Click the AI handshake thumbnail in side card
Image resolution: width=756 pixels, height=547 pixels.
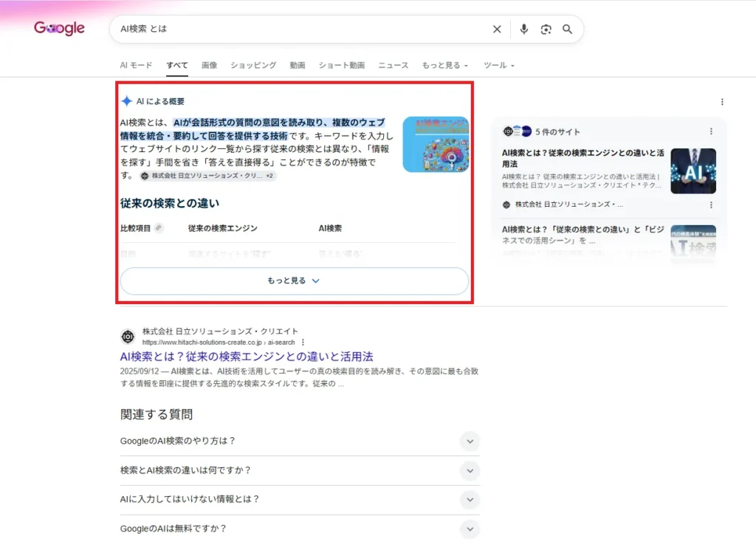(x=693, y=171)
